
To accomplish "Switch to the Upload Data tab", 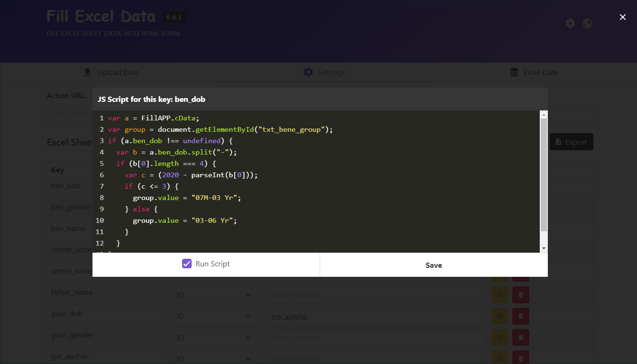I will point(111,73).
